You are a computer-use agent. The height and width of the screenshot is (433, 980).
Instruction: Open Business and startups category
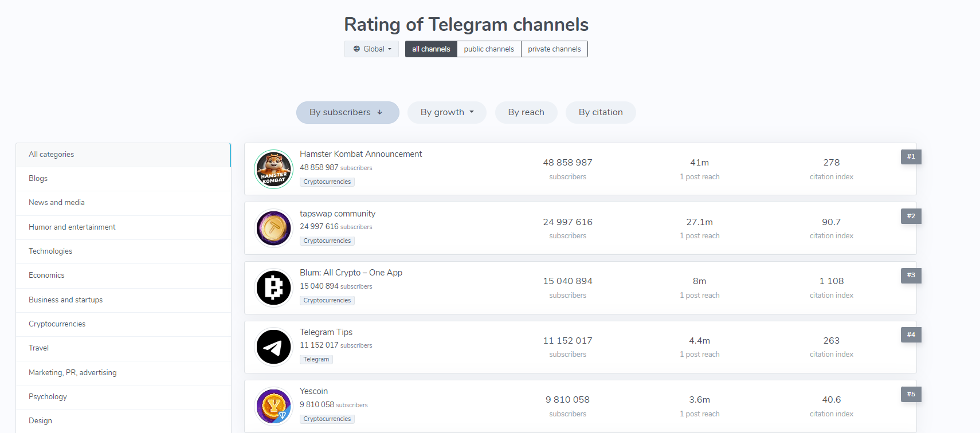pyautogui.click(x=123, y=300)
